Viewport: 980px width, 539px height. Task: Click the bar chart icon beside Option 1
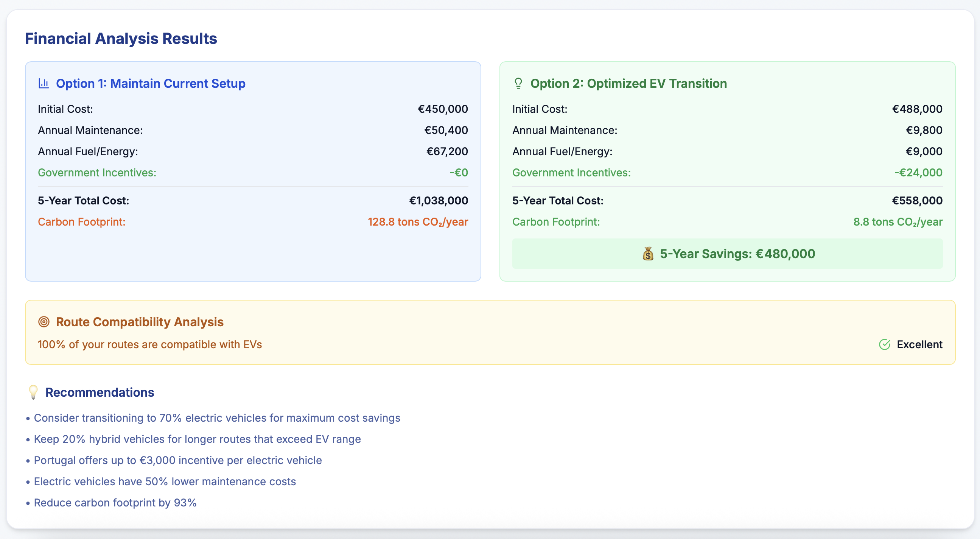click(x=44, y=83)
